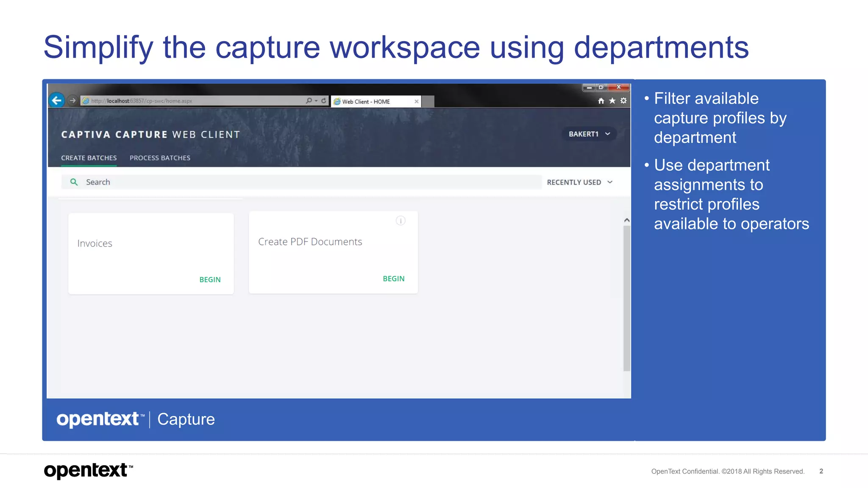Open address bar search options arrow

(316, 101)
